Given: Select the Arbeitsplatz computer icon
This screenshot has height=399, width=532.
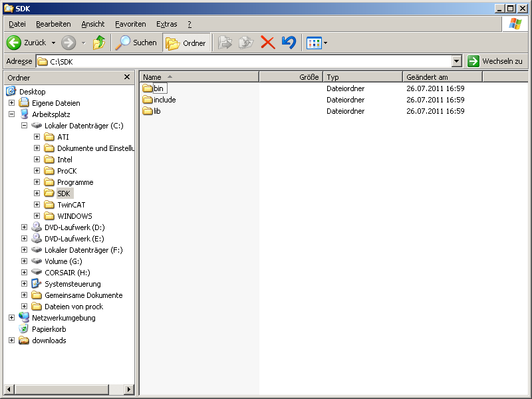Looking at the screenshot, I should [24, 114].
